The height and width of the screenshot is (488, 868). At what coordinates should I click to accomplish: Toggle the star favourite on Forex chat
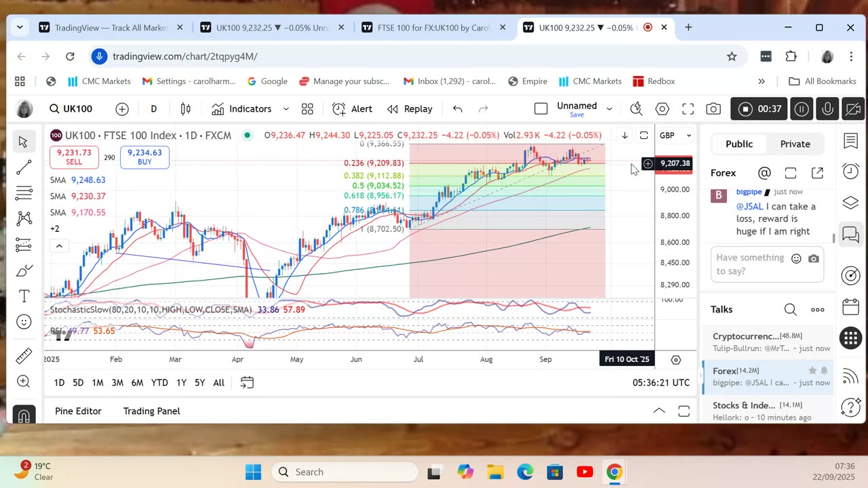[x=812, y=371]
